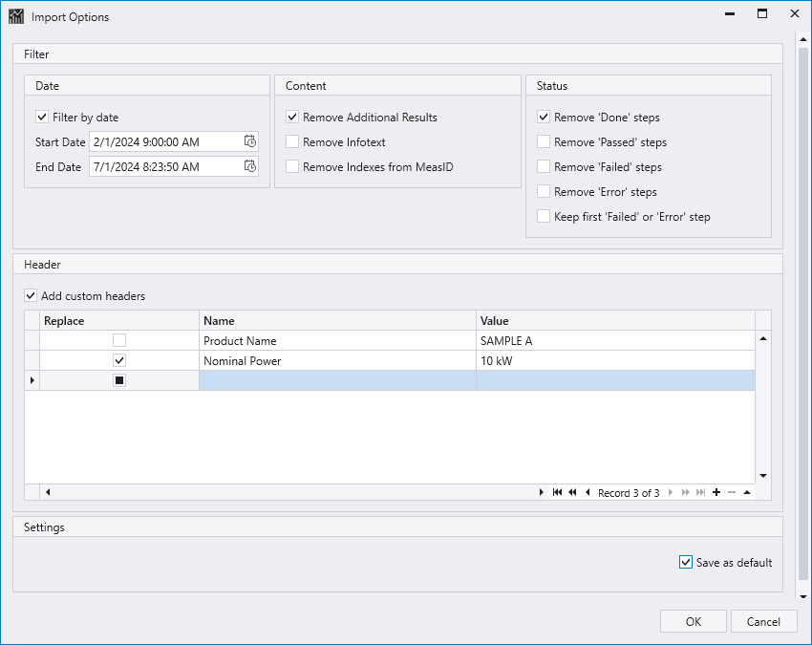
Task: Check Remove 'Failed' steps
Action: click(x=544, y=166)
